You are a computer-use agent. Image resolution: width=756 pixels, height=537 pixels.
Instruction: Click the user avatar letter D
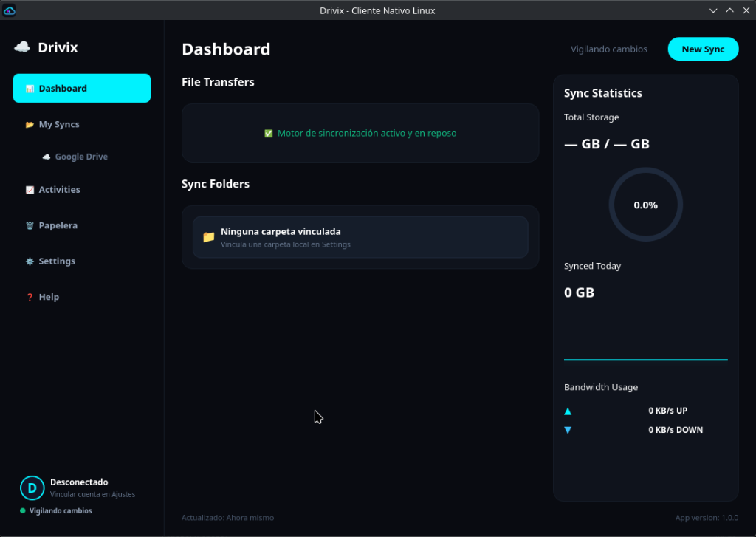(x=32, y=488)
